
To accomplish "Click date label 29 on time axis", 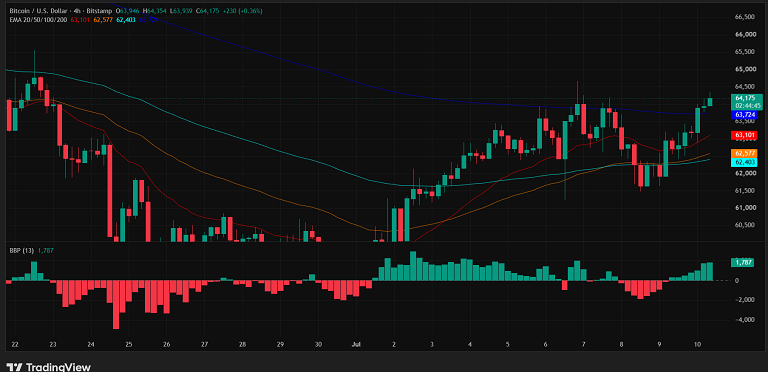I will (x=281, y=344).
